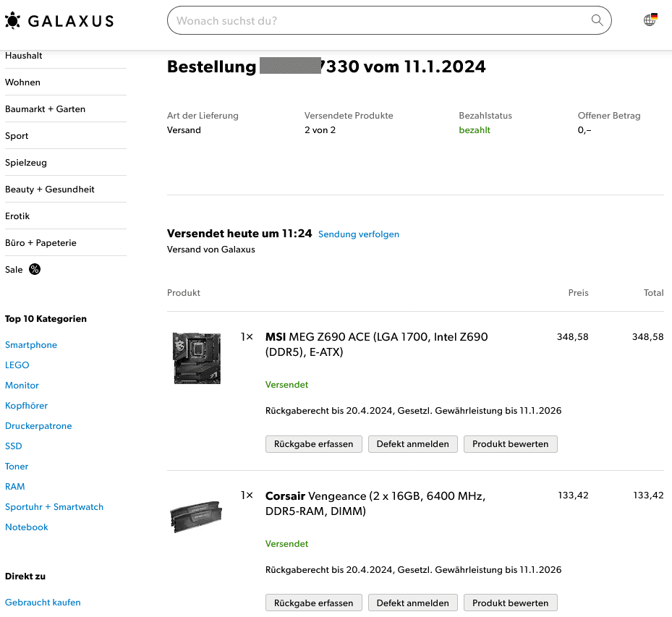The image size is (672, 617).
Task: Open the Corsair Vengeance product title
Action: pos(375,503)
